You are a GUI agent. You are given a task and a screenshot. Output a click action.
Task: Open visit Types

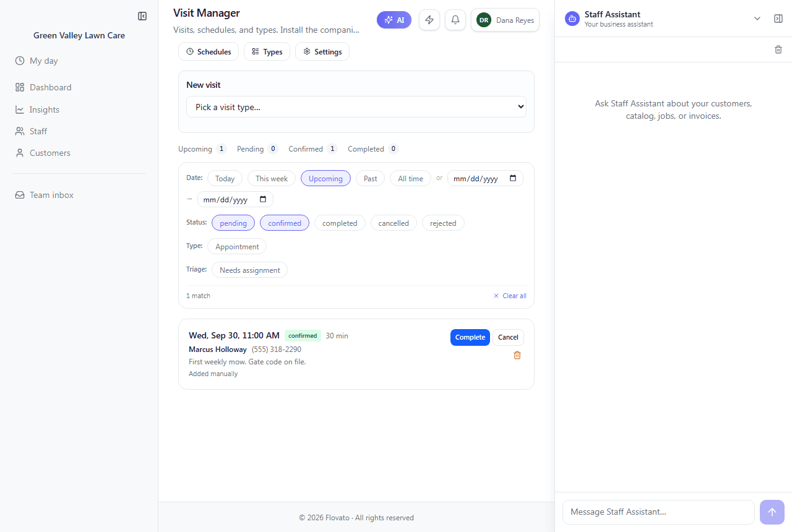pyautogui.click(x=267, y=51)
